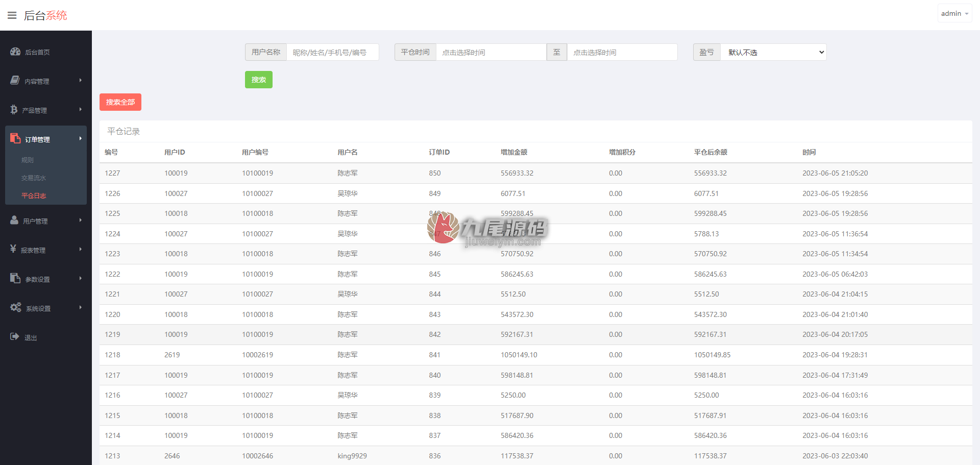
Task: Click the 报表管理 yen icon
Action: [x=13, y=249]
